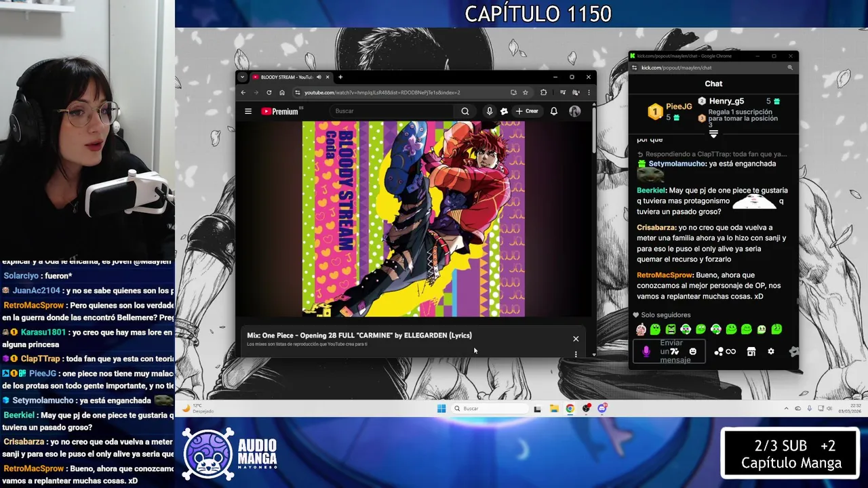Click the kick.com/popout/maaylen/chat URL
This screenshot has height=488, width=868.
coord(676,68)
